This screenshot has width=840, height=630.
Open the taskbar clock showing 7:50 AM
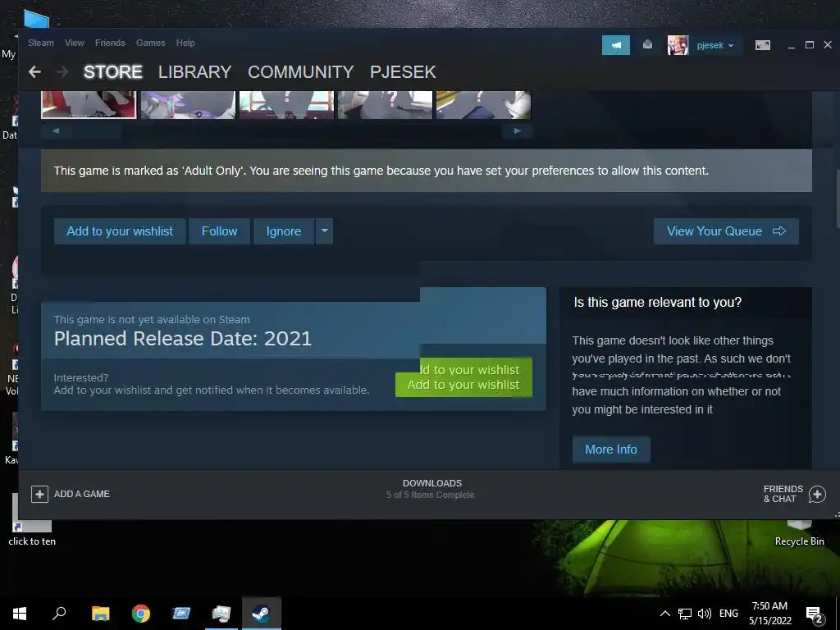(x=769, y=614)
